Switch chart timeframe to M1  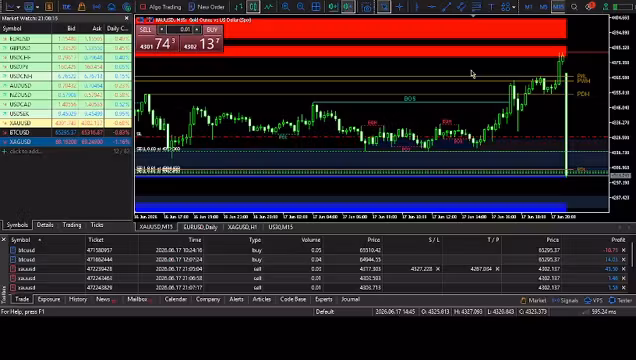(528, 7)
